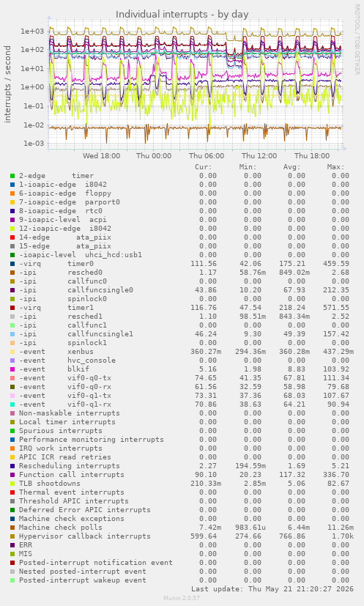Click the Thu 12:00 time axis label
This screenshot has height=606, width=364.
259,156
